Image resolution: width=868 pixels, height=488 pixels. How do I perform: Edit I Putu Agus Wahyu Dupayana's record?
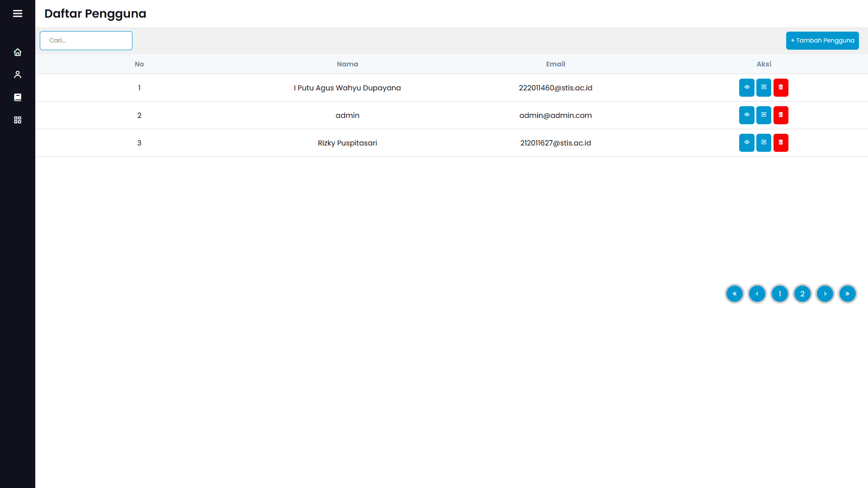pos(764,88)
